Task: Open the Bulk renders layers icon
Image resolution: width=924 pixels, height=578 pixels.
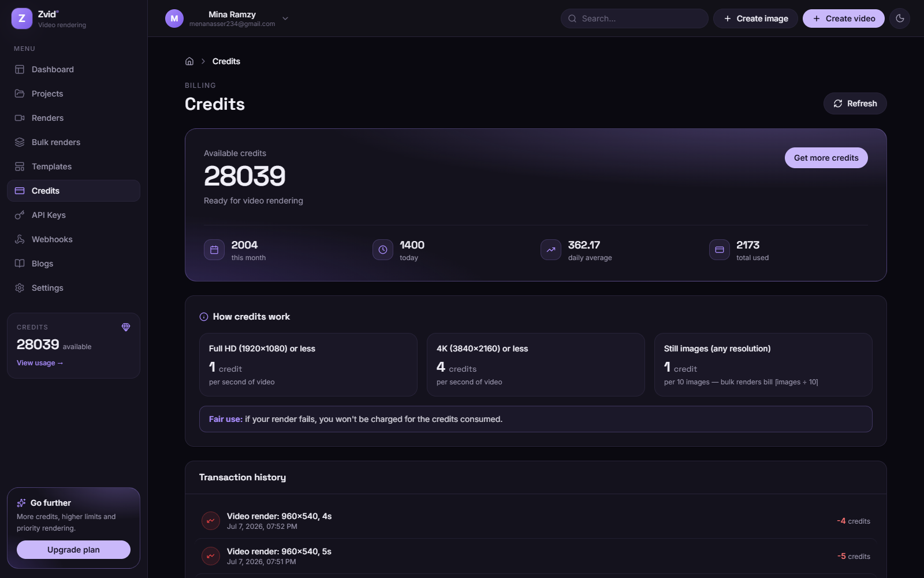Action: [20, 142]
